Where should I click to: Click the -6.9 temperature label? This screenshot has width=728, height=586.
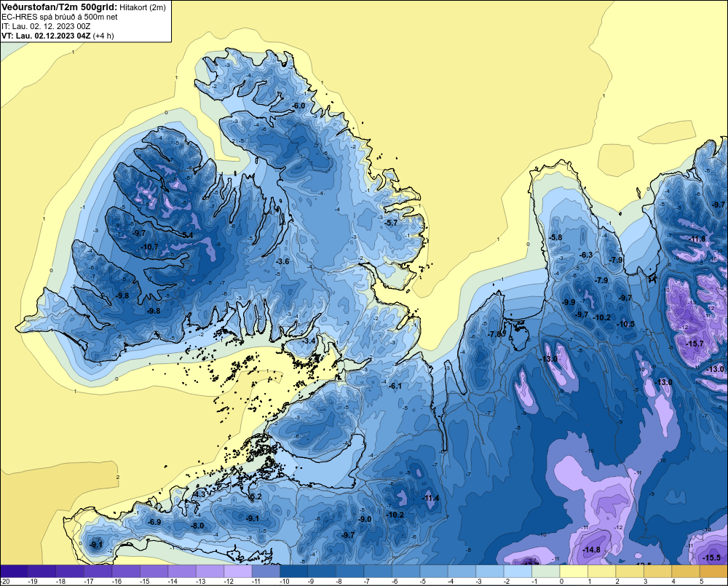[x=154, y=522]
